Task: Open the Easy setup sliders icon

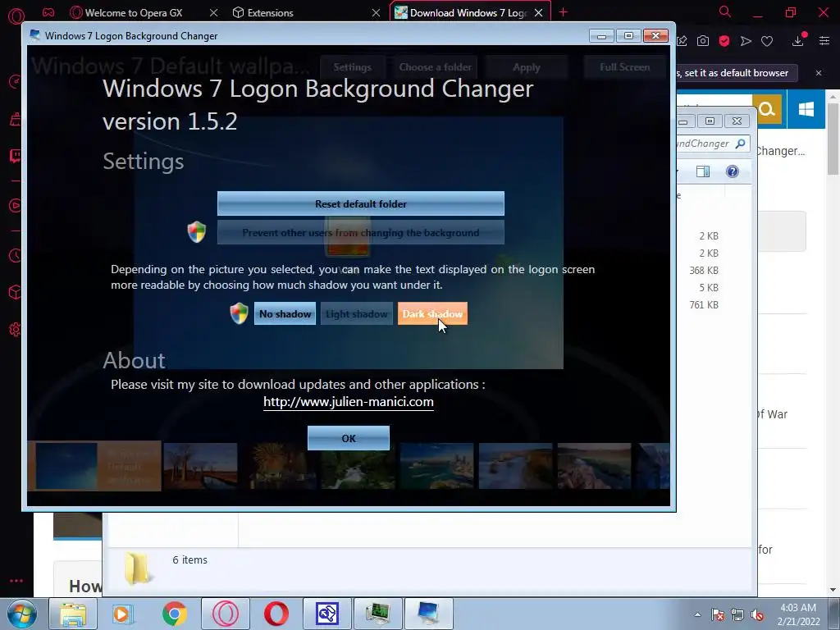Action: click(x=824, y=41)
